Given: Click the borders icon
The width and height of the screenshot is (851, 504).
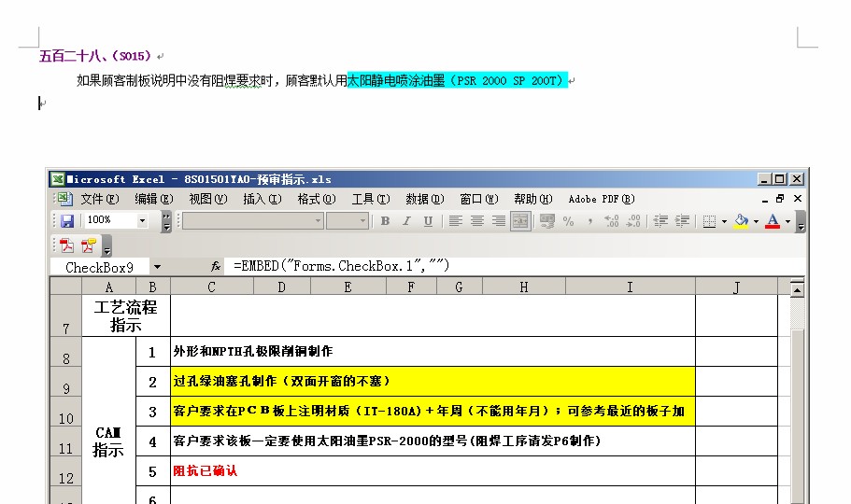Looking at the screenshot, I should click(709, 221).
